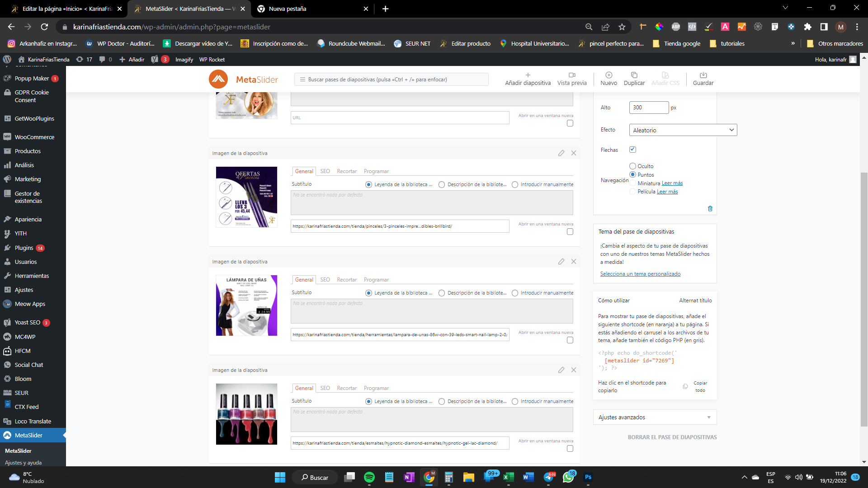The height and width of the screenshot is (488, 868).
Task: Click Alternat título link
Action: pyautogui.click(x=695, y=300)
